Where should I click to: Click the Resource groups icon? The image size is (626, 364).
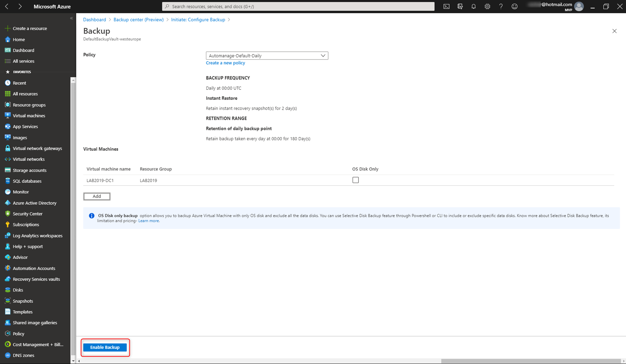[x=7, y=105]
